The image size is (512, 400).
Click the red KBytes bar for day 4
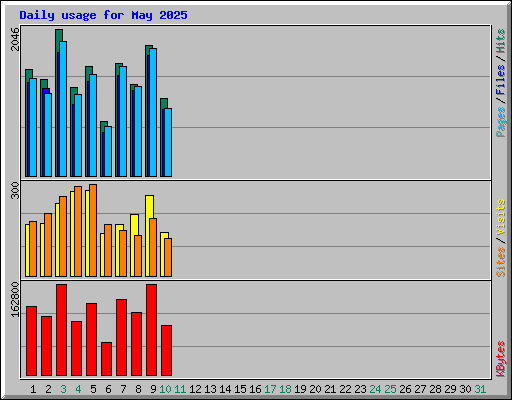click(x=76, y=348)
